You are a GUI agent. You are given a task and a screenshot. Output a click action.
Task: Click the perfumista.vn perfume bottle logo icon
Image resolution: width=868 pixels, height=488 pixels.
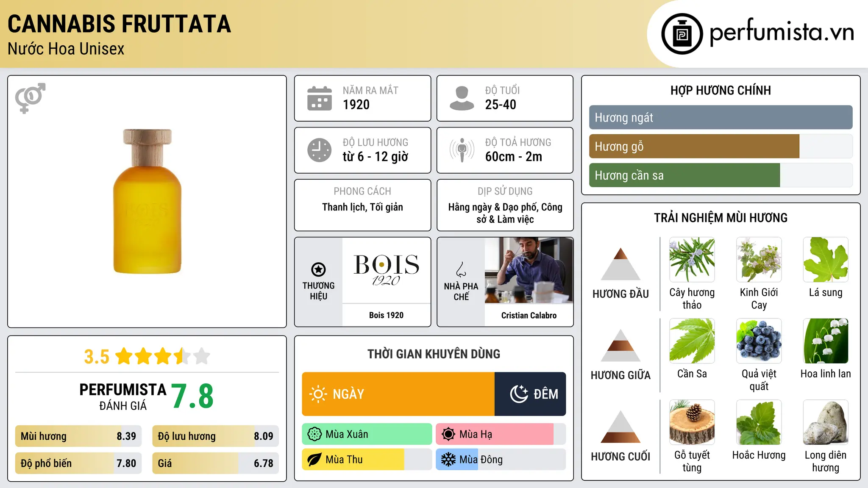[x=682, y=34]
